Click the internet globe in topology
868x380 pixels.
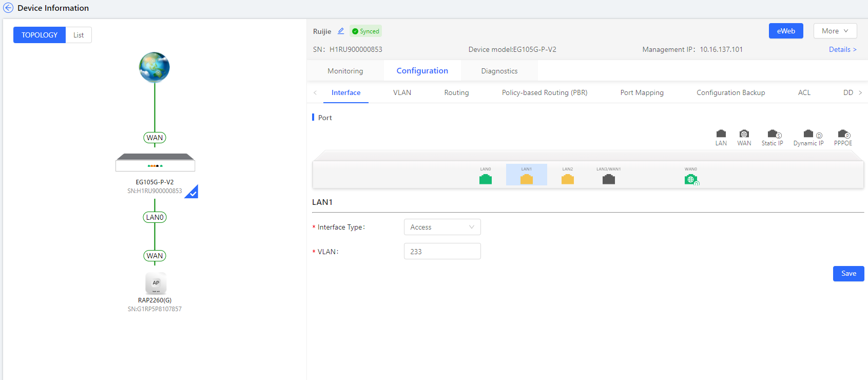(155, 67)
